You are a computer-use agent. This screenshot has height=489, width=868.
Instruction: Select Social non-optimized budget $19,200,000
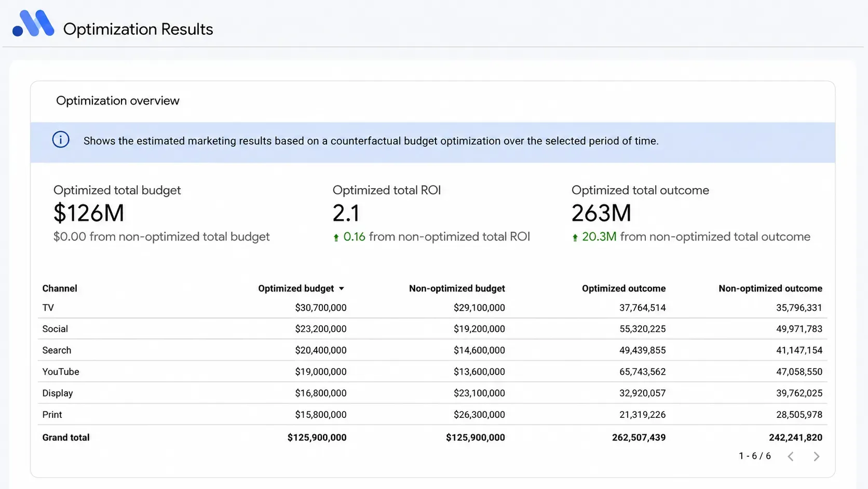tap(479, 329)
